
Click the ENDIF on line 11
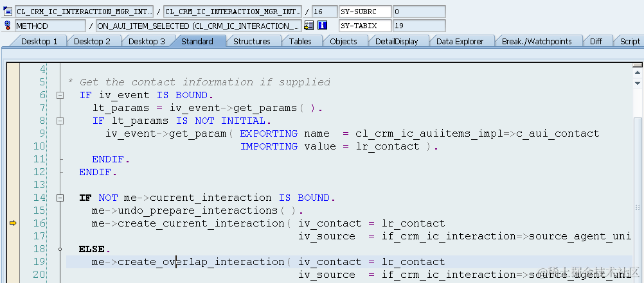(111, 159)
